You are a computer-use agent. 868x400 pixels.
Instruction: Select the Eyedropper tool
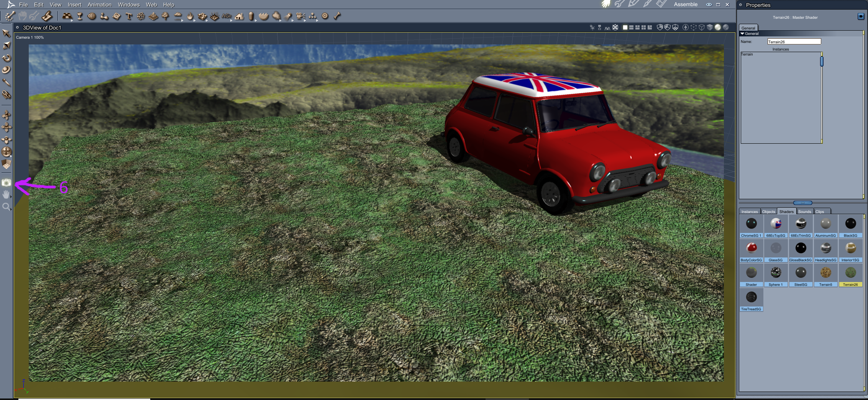click(x=6, y=82)
